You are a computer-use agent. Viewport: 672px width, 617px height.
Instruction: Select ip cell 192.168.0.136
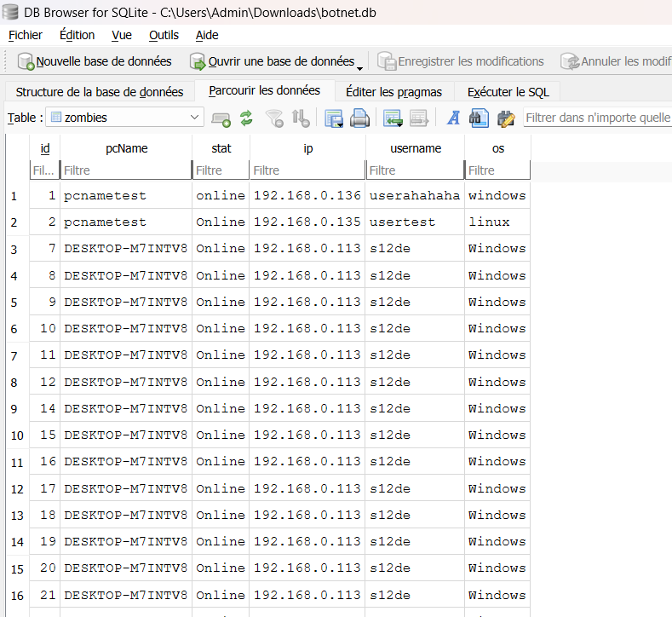pos(307,195)
